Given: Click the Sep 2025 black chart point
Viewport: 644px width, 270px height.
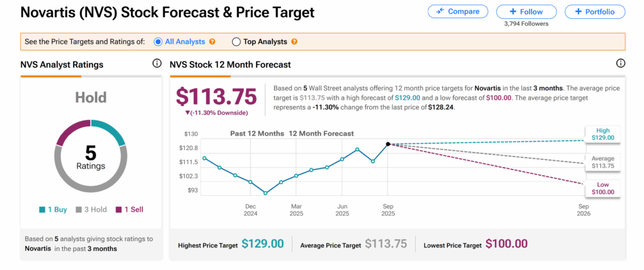Looking at the screenshot, I should [388, 144].
